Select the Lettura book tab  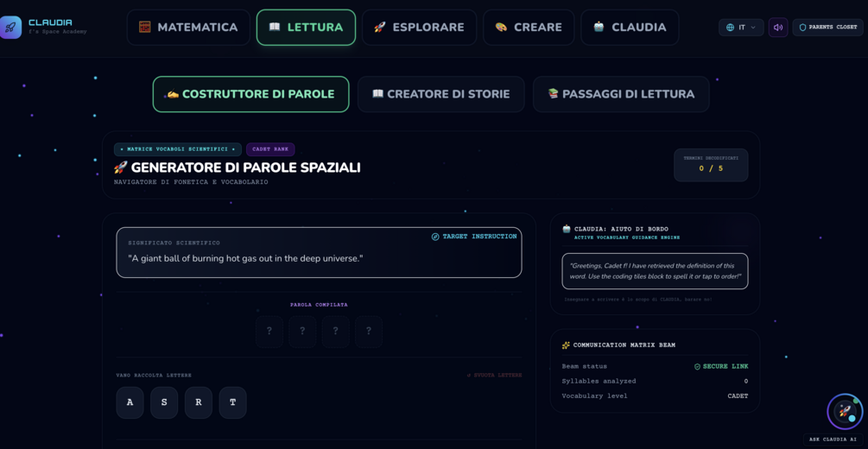click(306, 27)
